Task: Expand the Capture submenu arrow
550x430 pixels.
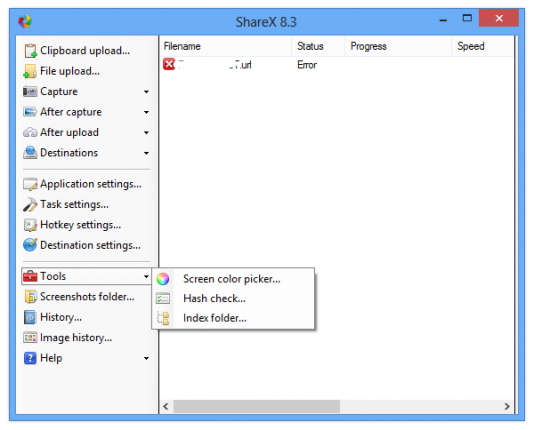Action: pos(146,92)
